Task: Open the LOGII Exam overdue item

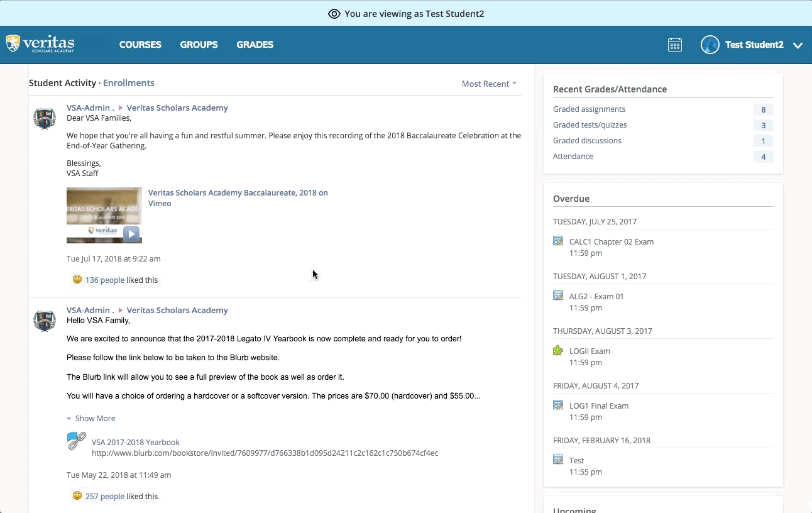Action: tap(590, 351)
